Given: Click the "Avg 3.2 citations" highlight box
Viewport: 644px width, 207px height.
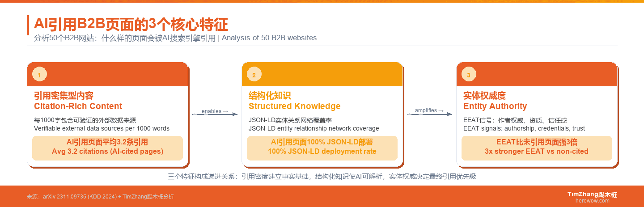Looking at the screenshot, I should click(107, 148).
